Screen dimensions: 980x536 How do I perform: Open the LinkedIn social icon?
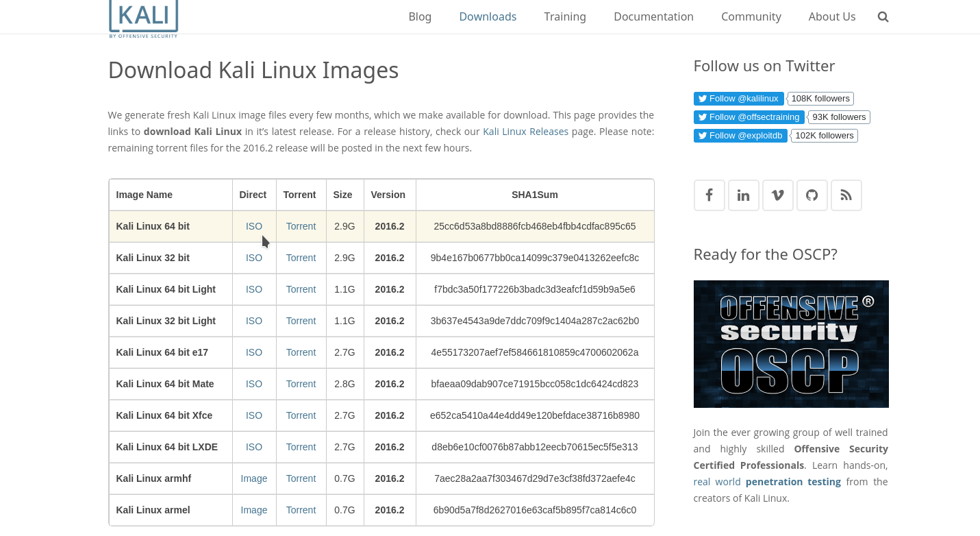tap(743, 195)
